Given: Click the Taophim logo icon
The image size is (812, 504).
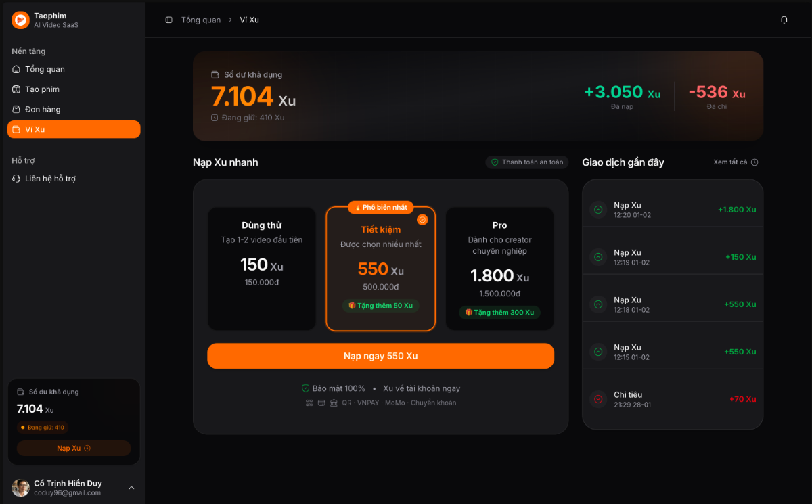Looking at the screenshot, I should (20, 20).
